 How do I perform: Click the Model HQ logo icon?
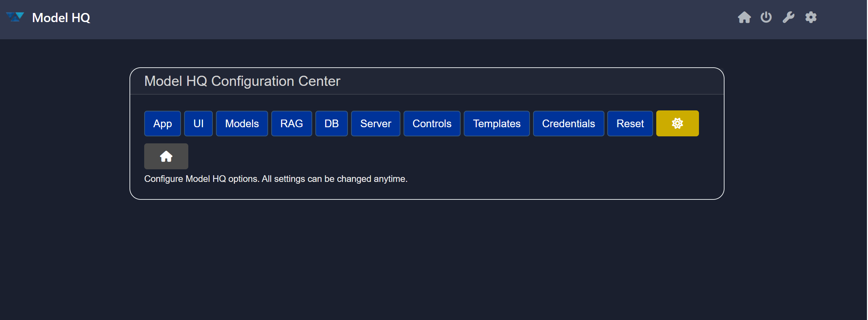point(15,17)
